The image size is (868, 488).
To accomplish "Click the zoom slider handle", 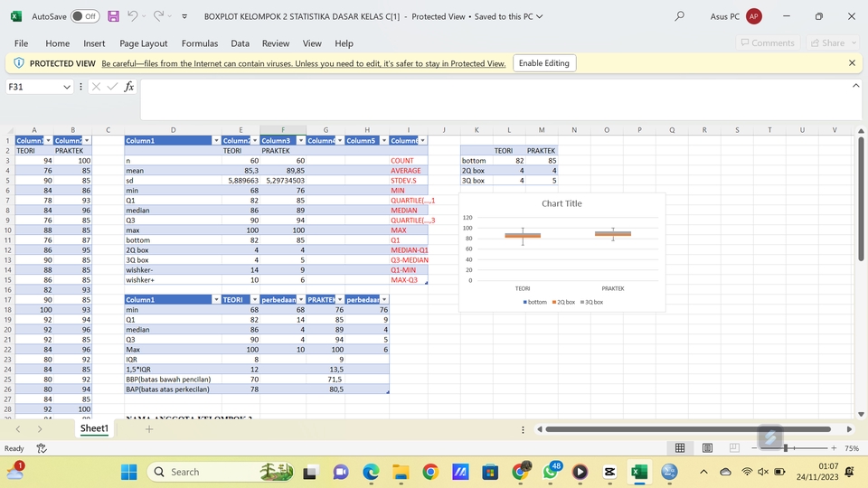I will [x=786, y=448].
